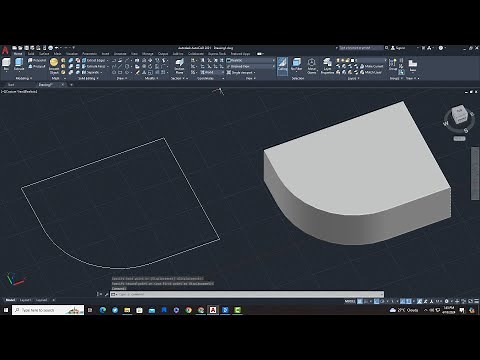Image resolution: width=480 pixels, height=360 pixels.
Task: Open the Windows Start menu
Action: [x=6, y=310]
